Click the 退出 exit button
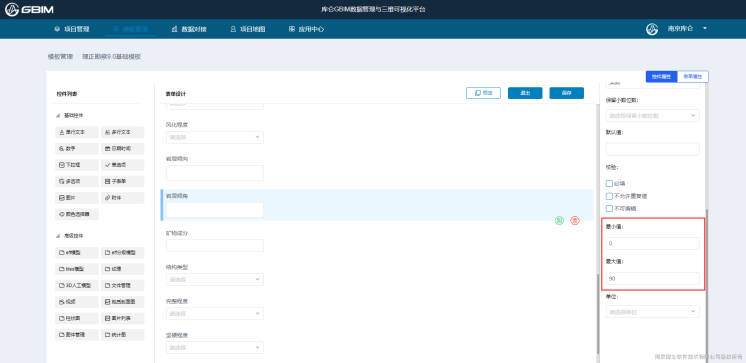Viewport: 746px width, 363px height. [x=525, y=93]
